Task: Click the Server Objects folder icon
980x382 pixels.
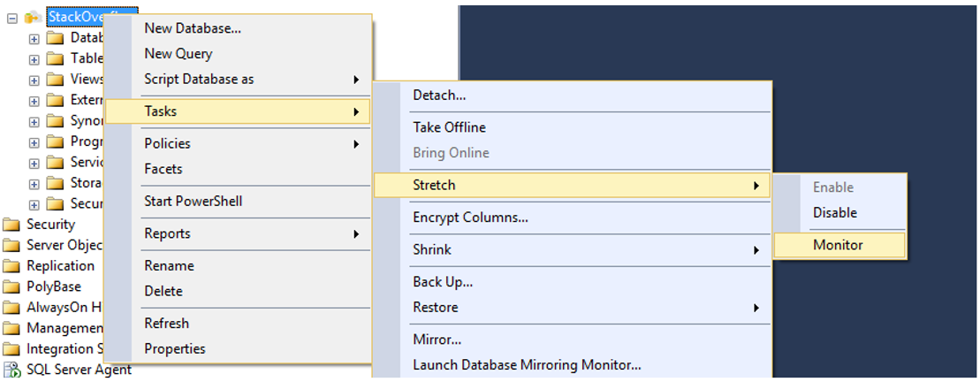Action: click(11, 245)
